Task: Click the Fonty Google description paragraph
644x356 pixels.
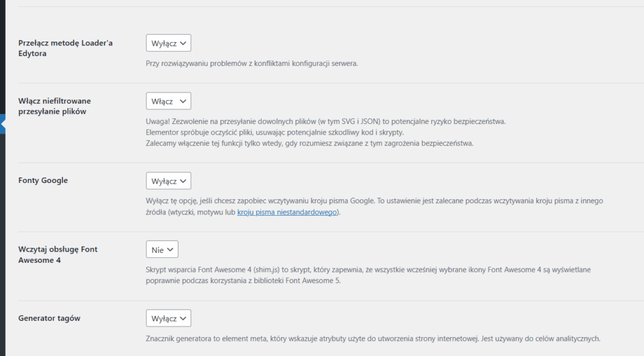Action: click(375, 201)
